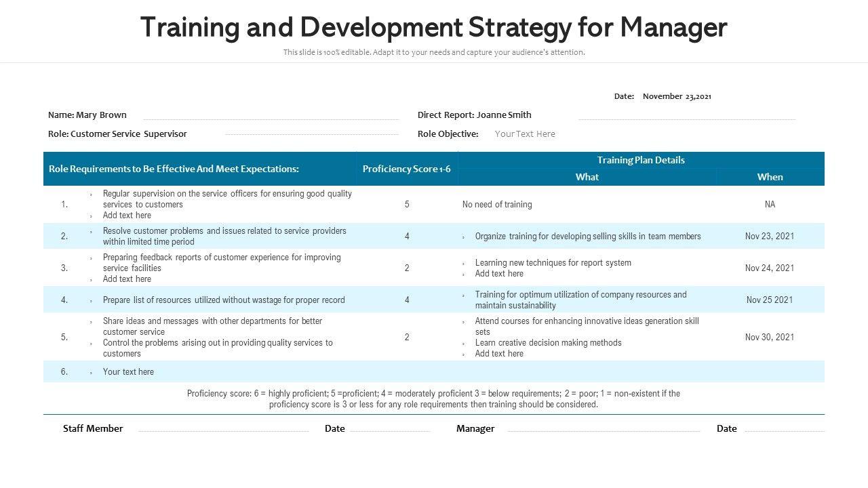
Task: Select the 'Role: Customer Service Supervisor' text
Action: coord(117,134)
